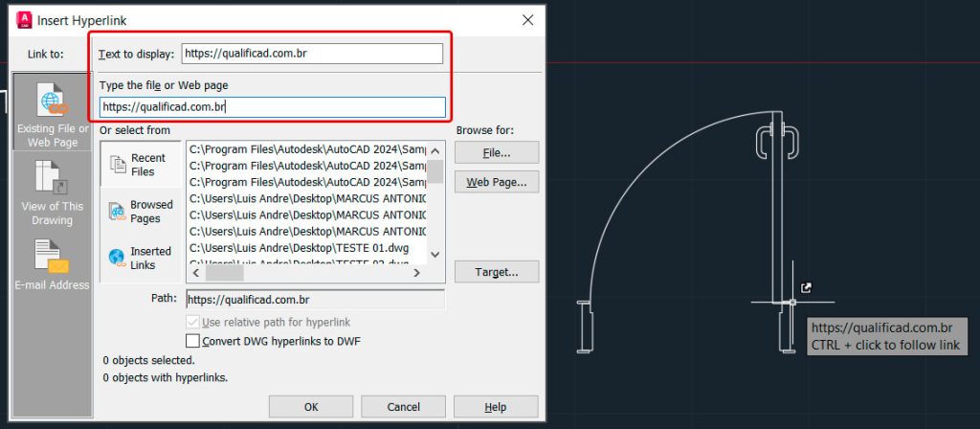This screenshot has height=429, width=980.
Task: Click file list scroll right arrow
Action: 417,273
